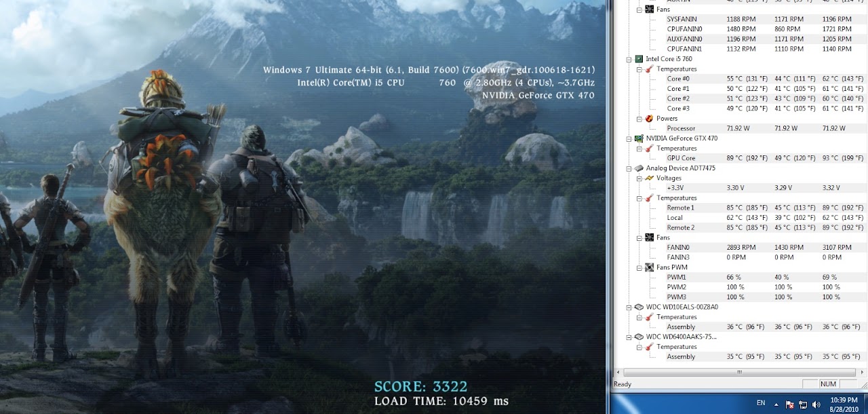Screen dimensions: 868x414
Task: Click the thermometer icon of WD6400AAKS Temperatures
Action: (x=650, y=347)
